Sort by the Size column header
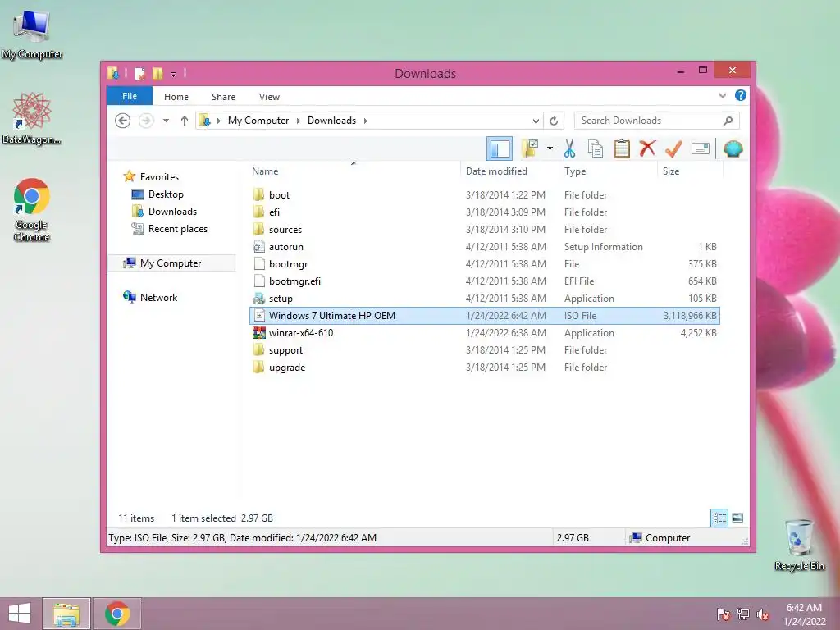Image resolution: width=840 pixels, height=630 pixels. tap(690, 171)
